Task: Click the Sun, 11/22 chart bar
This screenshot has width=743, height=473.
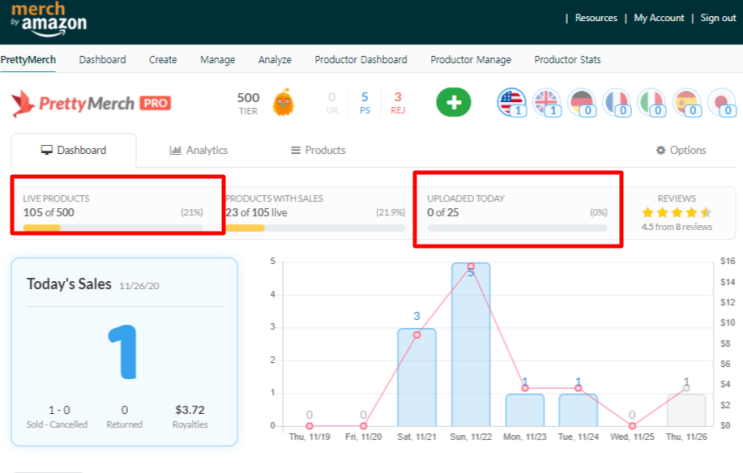Action: tap(471, 345)
